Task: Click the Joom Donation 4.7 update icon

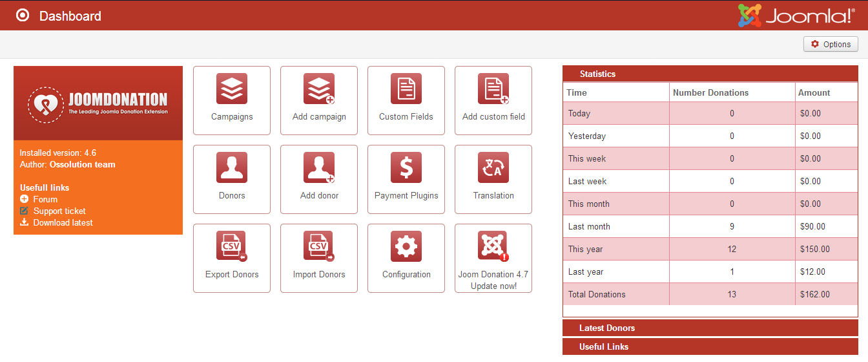Action: tap(493, 247)
